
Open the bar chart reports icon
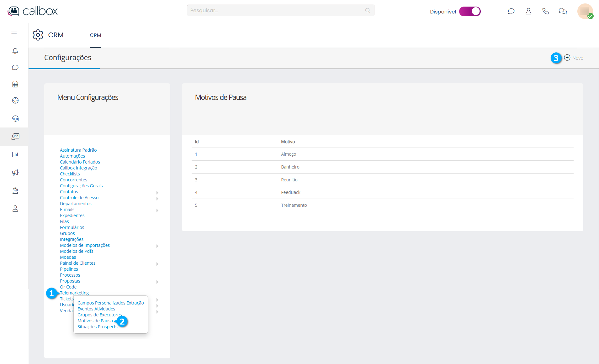[x=15, y=154]
